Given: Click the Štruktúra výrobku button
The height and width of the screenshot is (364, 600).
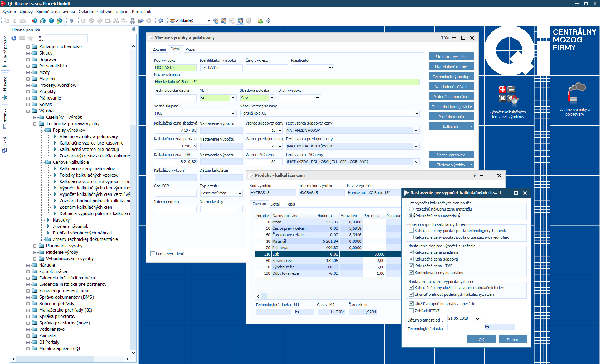Looking at the screenshot, I should tap(451, 57).
